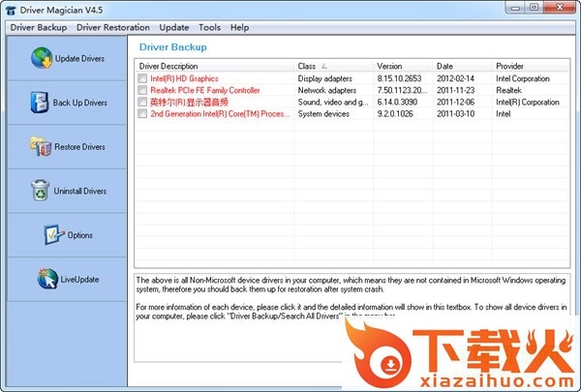Click the Network adapters class cell

point(327,90)
